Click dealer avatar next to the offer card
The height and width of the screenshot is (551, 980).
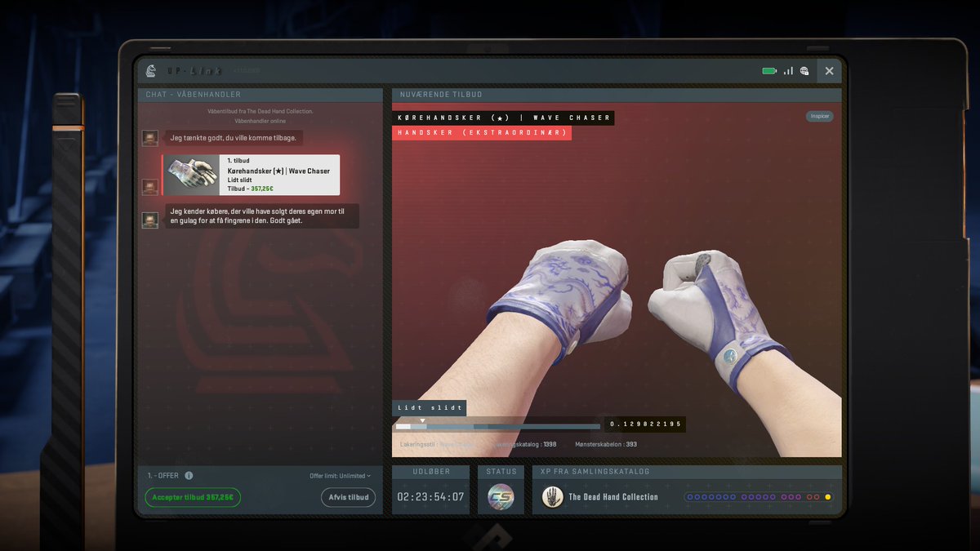[x=149, y=187]
